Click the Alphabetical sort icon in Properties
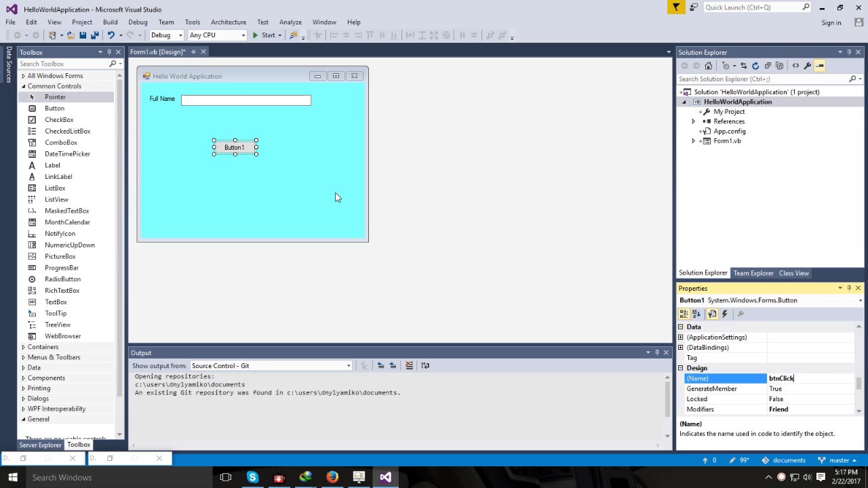Viewport: 868px width, 488px height. pyautogui.click(x=696, y=314)
